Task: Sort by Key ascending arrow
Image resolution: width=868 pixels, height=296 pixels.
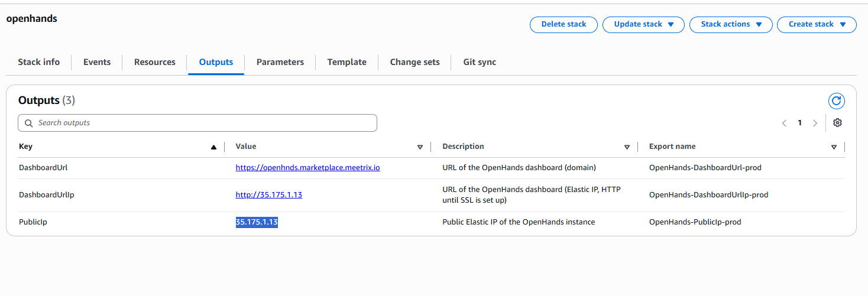Action: pyautogui.click(x=213, y=147)
